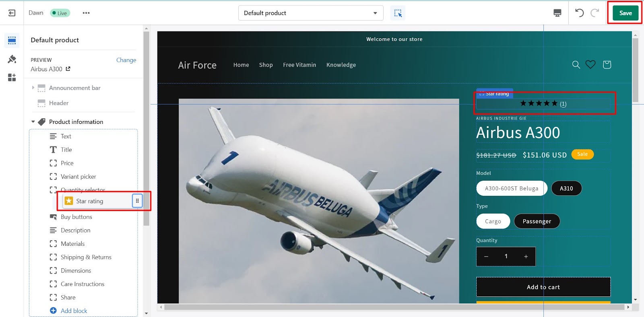Image resolution: width=644 pixels, height=317 pixels.
Task: Collapse the Product information section
Action: coord(33,121)
